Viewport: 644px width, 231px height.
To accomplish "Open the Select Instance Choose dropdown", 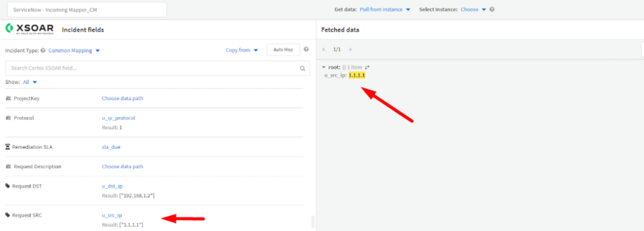I will coord(473,9).
